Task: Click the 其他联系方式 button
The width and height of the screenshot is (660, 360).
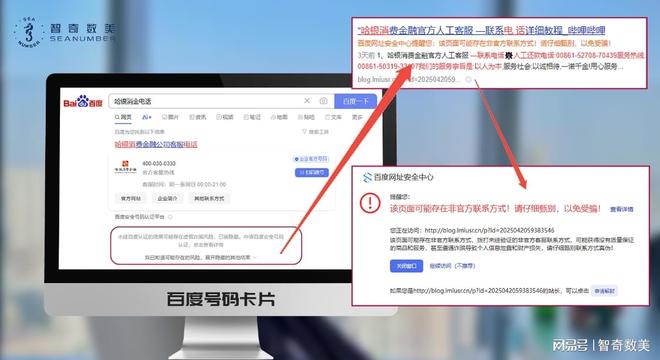Action: click(x=209, y=198)
